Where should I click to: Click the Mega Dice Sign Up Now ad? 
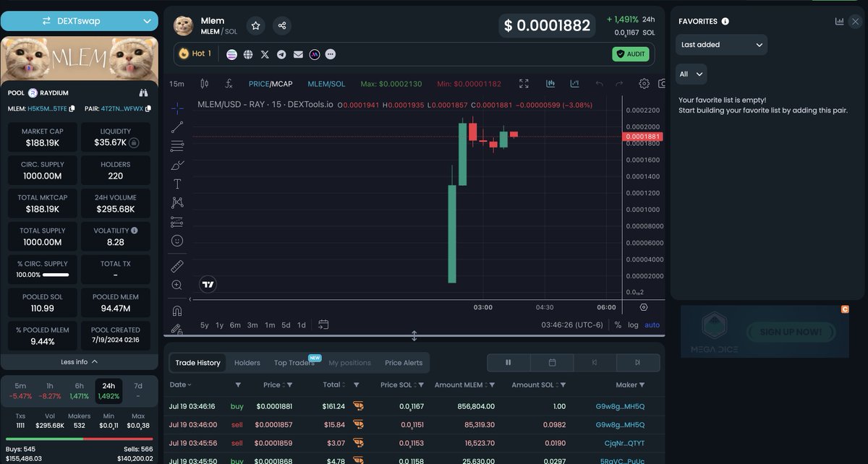pyautogui.click(x=765, y=332)
